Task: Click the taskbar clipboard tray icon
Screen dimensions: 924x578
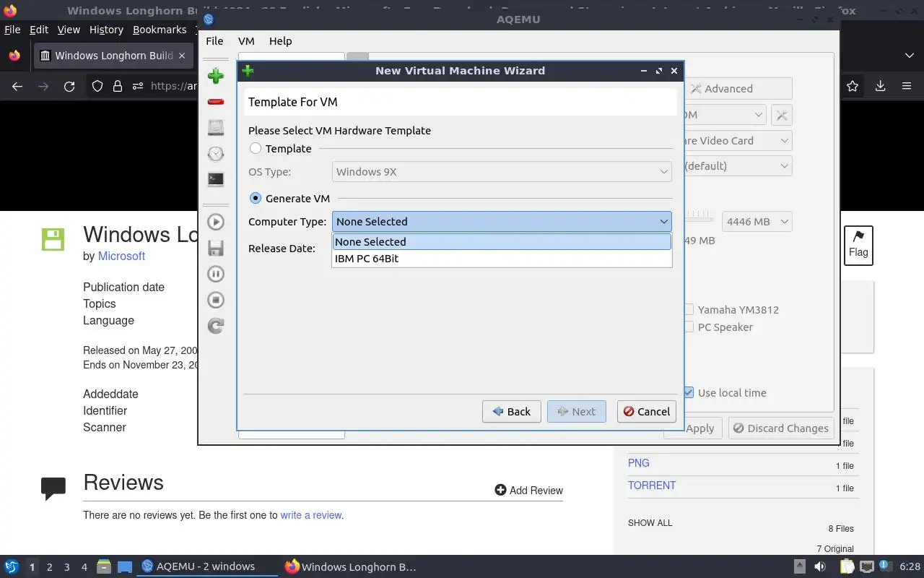Action: tap(847, 566)
